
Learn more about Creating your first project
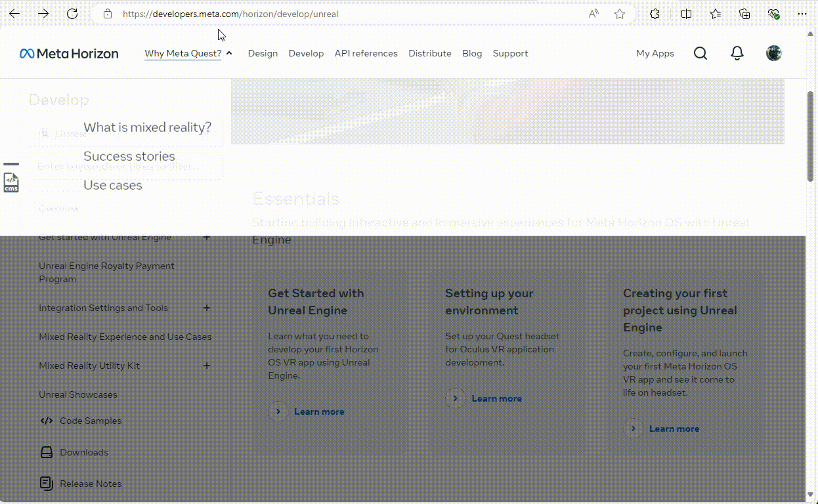click(x=662, y=429)
